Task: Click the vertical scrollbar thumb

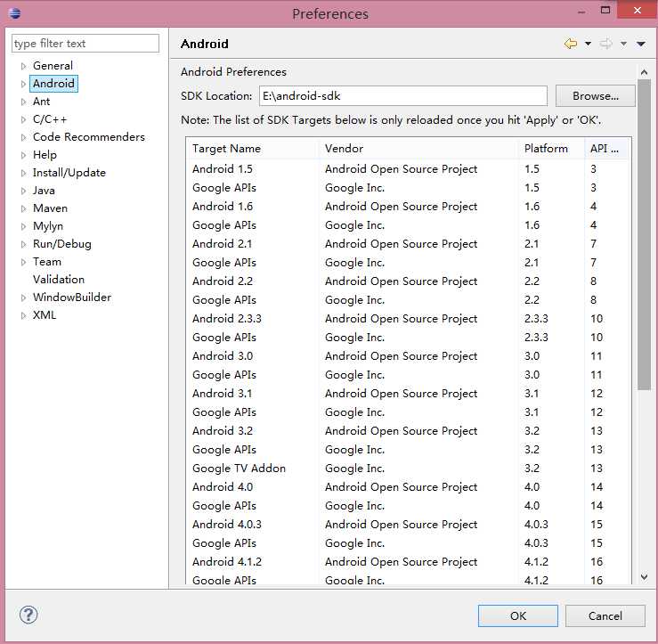Action: [644, 234]
